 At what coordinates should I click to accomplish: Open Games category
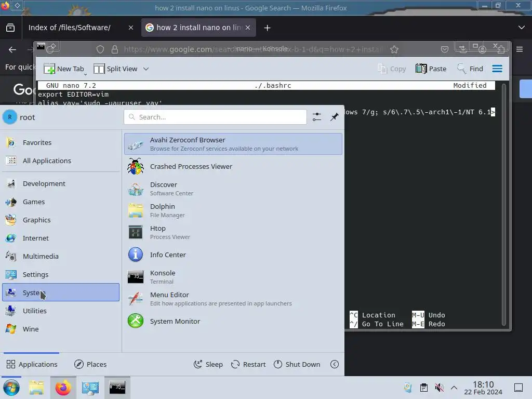point(61,202)
